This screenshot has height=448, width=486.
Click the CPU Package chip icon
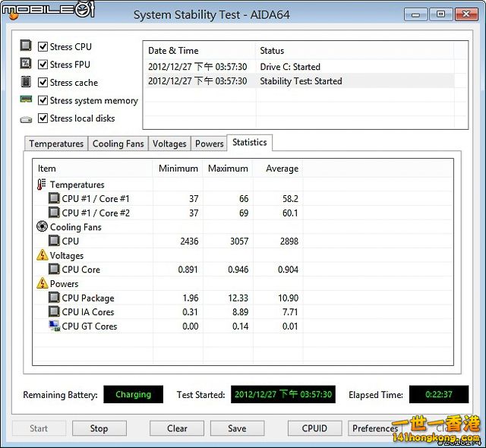click(x=54, y=298)
